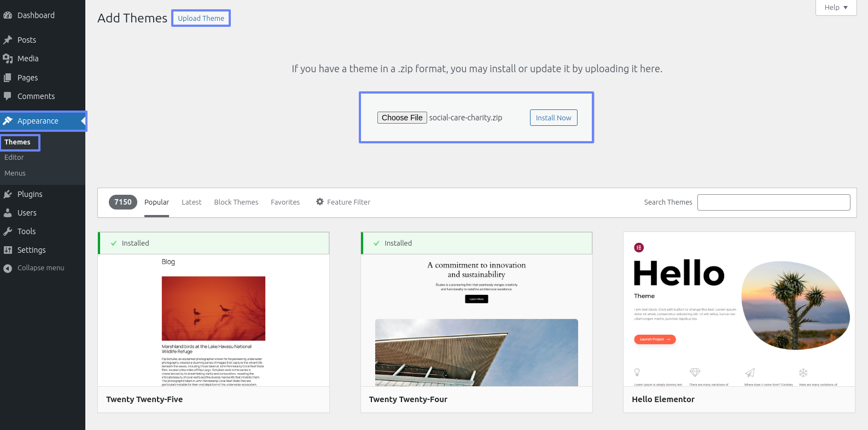Click the 7150 theme count badge
Screen dimensions: 868x430
pos(123,202)
